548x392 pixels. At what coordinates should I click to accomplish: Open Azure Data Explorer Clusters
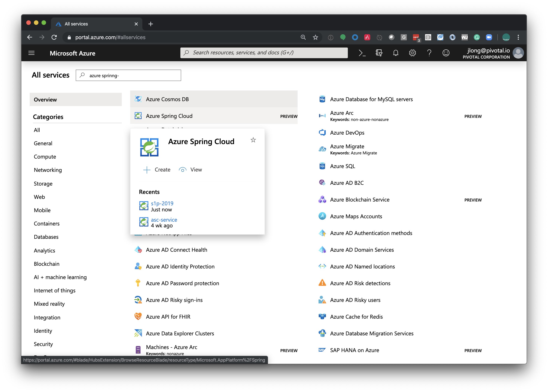(x=180, y=333)
